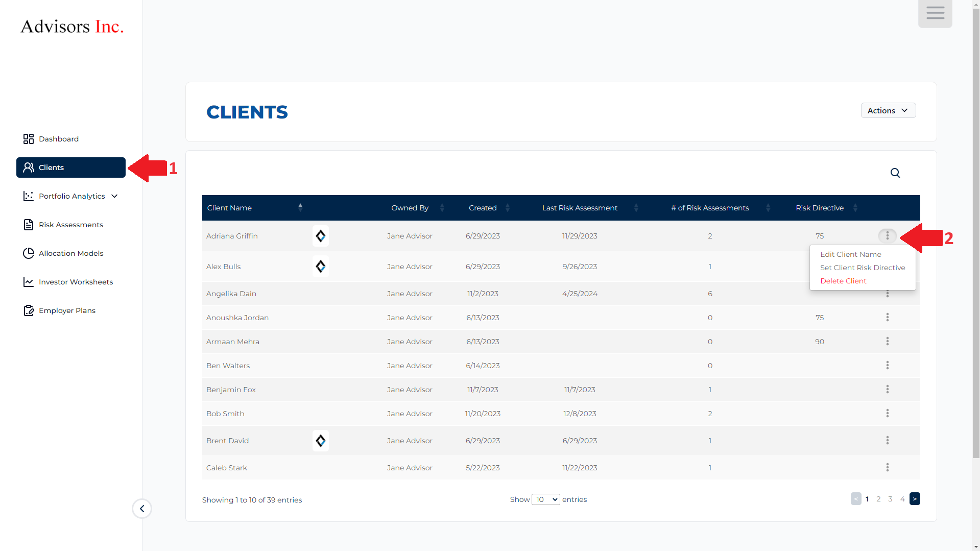Open Adriana Griffin's three-dot options menu

click(887, 235)
